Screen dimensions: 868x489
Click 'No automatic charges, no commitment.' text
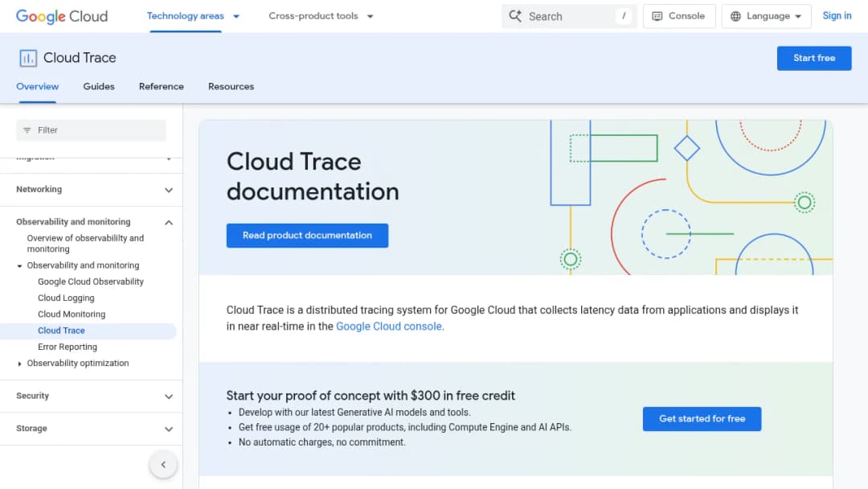click(x=321, y=442)
